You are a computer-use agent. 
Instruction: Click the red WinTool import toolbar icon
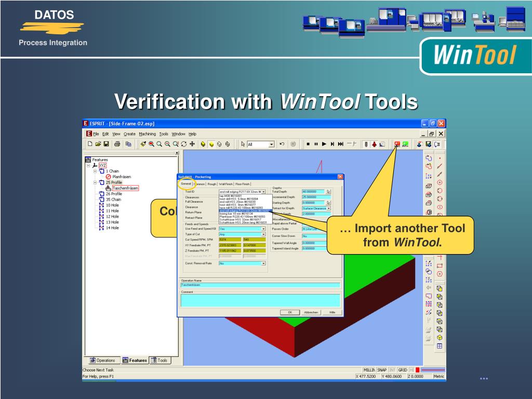click(x=397, y=144)
